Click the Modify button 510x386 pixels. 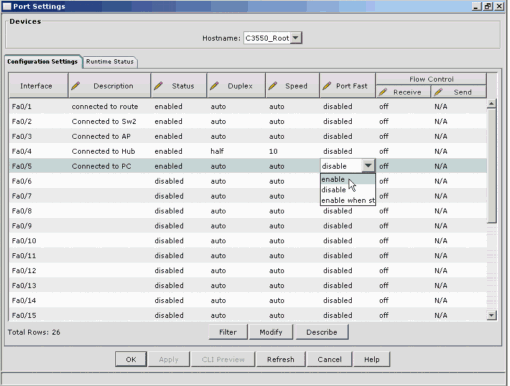coord(271,332)
